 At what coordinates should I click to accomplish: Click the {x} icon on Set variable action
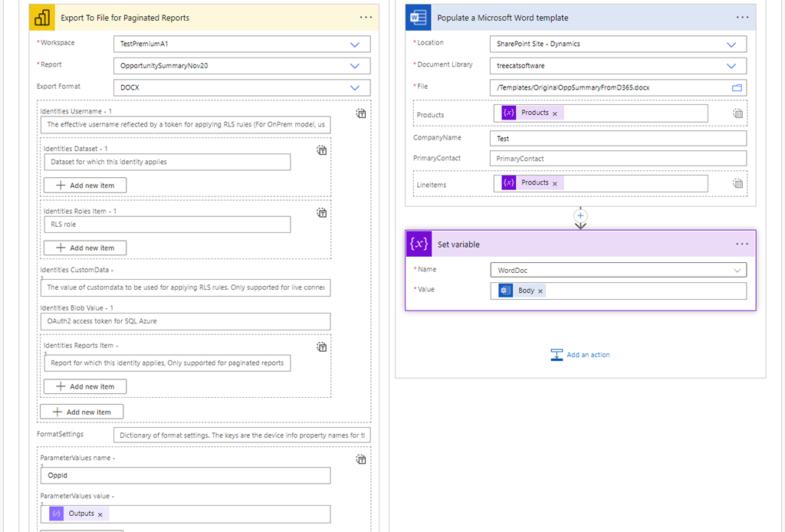[418, 244]
